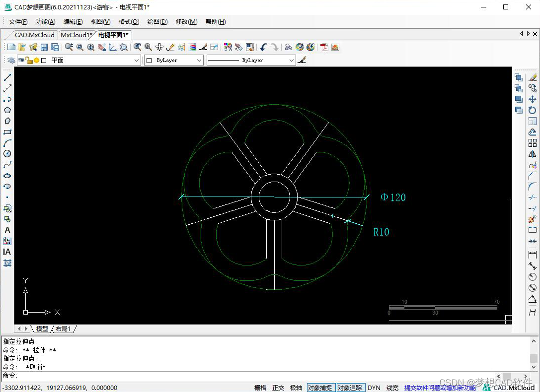The height and width of the screenshot is (392, 540).
Task: Click the Erase tool at top right toolbar
Action: (x=533, y=77)
